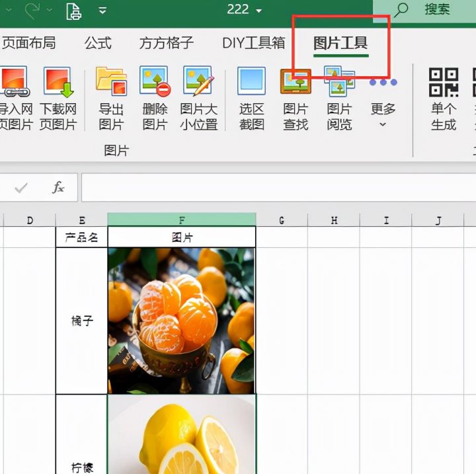Image resolution: width=476 pixels, height=474 pixels.
Task: Select column J header
Action: [x=438, y=220]
